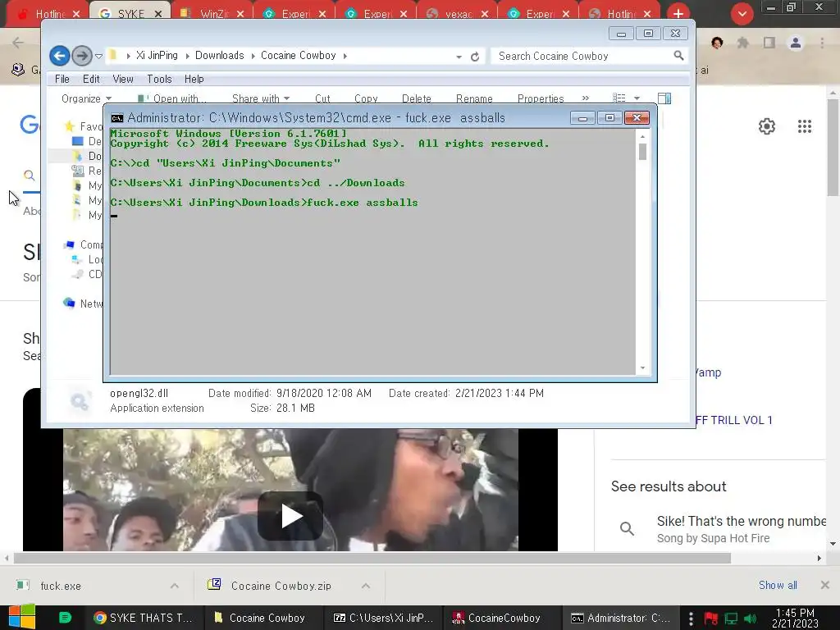Viewport: 840px width, 630px height.
Task: Select Xi JinPing in the breadcrumb path
Action: click(x=157, y=55)
